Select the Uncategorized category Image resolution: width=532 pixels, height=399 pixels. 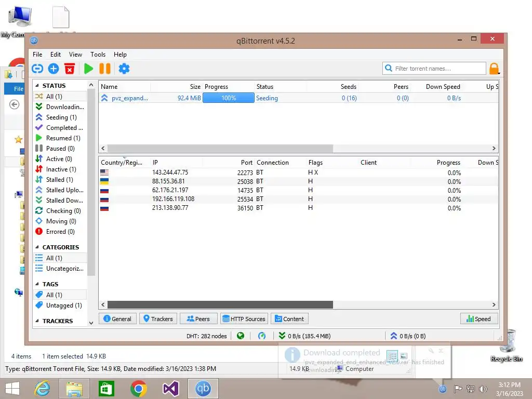(x=60, y=269)
